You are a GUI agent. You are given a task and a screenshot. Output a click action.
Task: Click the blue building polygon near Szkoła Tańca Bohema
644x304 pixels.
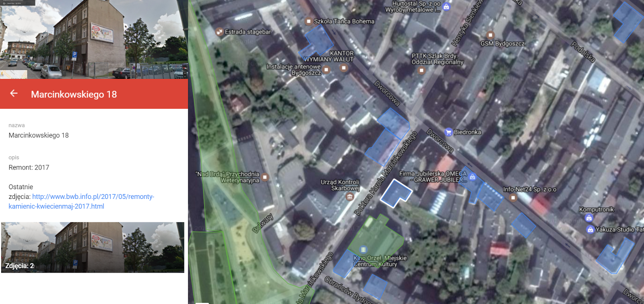click(316, 41)
